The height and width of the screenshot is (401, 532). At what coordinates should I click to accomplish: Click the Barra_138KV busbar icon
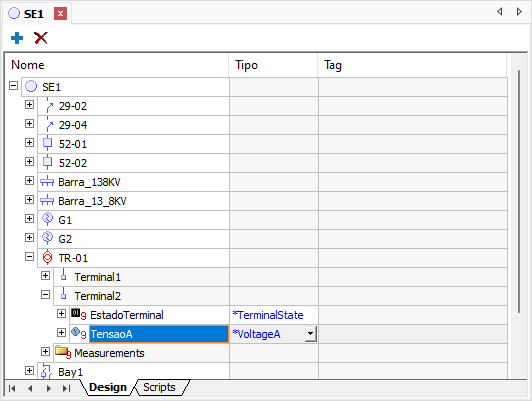click(x=47, y=182)
